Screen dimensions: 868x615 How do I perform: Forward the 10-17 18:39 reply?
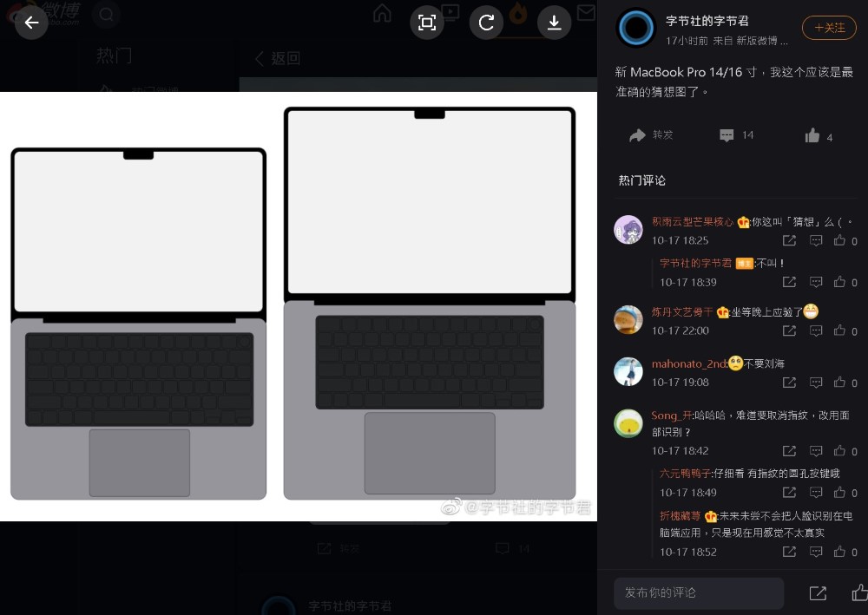789,282
